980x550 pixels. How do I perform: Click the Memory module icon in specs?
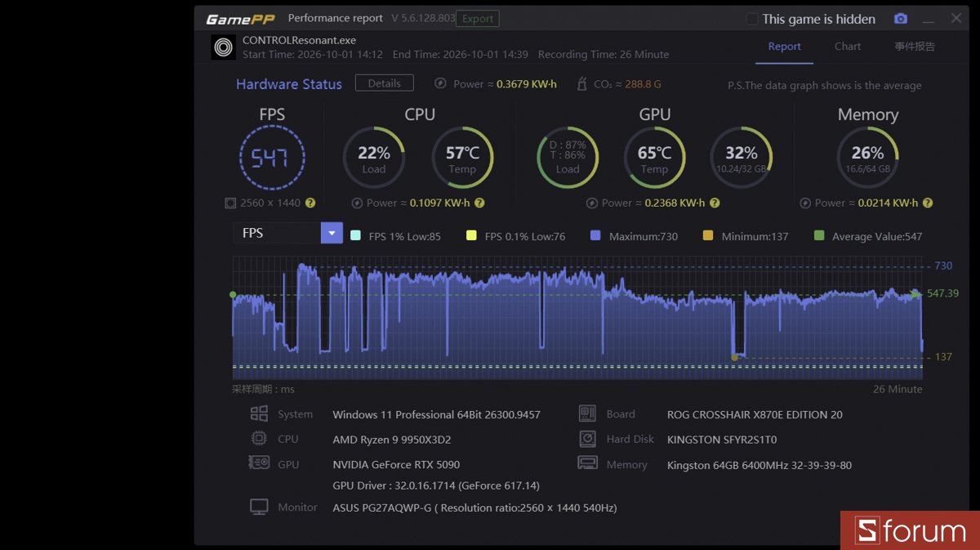pyautogui.click(x=587, y=463)
